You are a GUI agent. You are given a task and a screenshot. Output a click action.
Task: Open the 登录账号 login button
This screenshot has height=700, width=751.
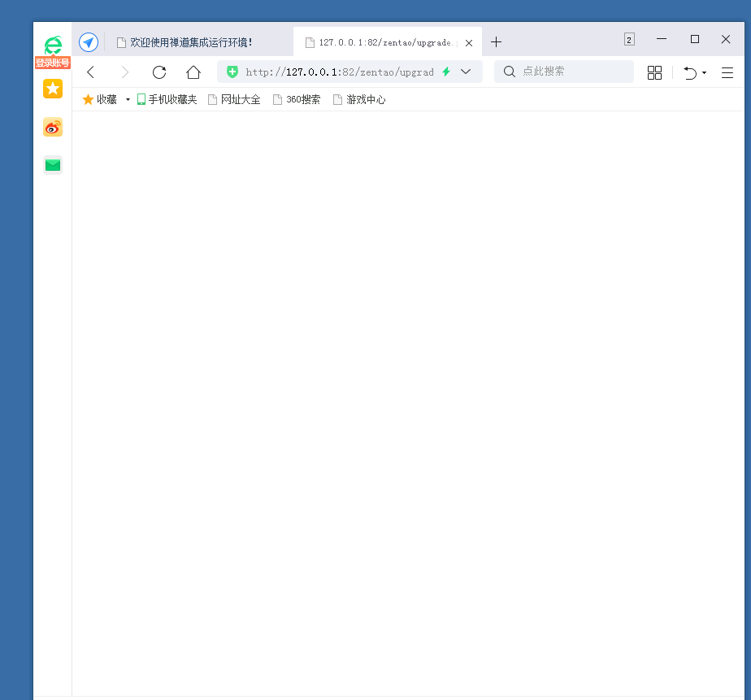[53, 63]
